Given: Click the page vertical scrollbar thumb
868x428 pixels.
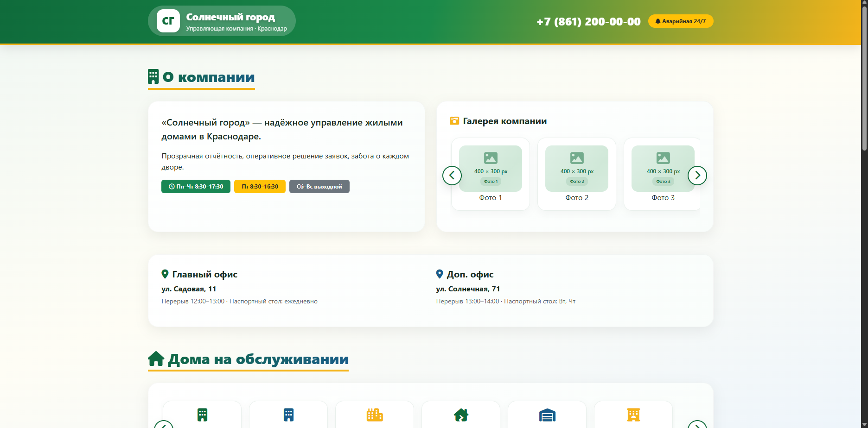Looking at the screenshot, I should point(864,78).
